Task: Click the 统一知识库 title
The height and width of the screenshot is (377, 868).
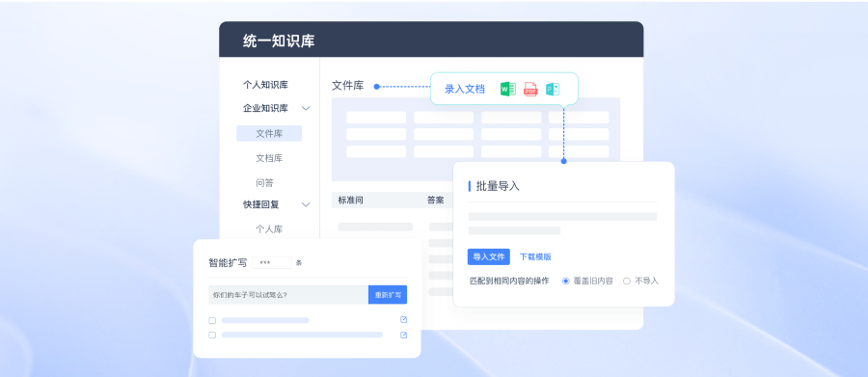Action: point(279,40)
